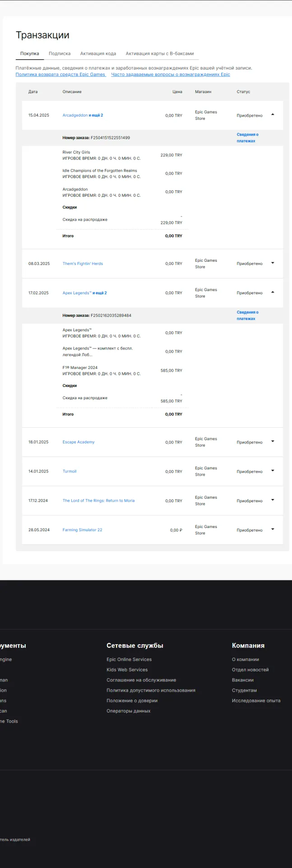The height and width of the screenshot is (868, 292).
Task: Click Idle Champions of the Forgotten Realms item
Action: 100,171
